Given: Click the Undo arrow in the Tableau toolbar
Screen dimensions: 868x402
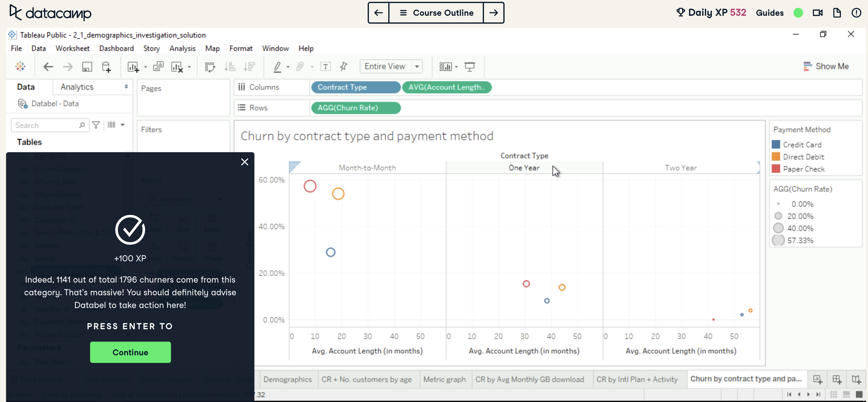Looking at the screenshot, I should pos(48,66).
